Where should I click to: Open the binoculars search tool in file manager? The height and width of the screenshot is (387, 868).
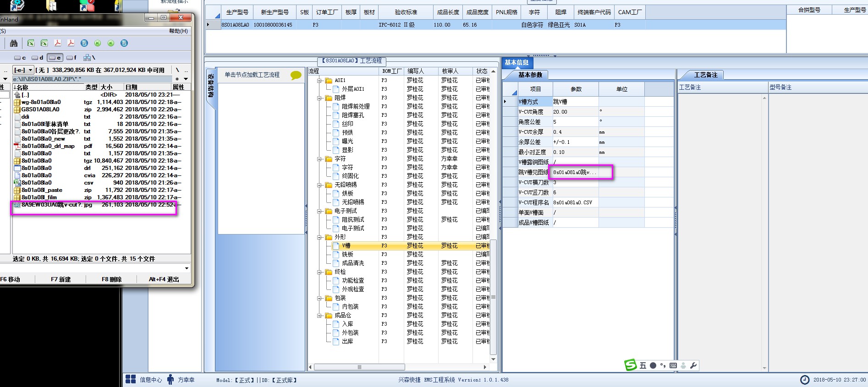tap(14, 43)
